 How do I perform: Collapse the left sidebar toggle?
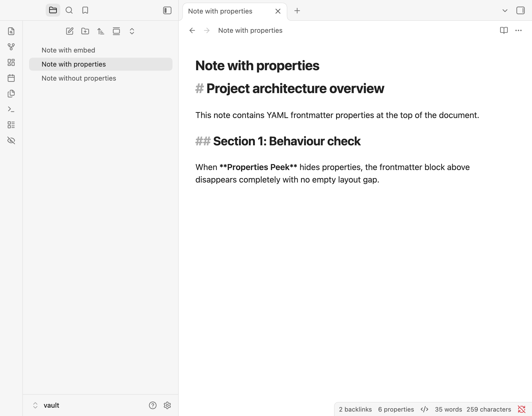point(167,10)
